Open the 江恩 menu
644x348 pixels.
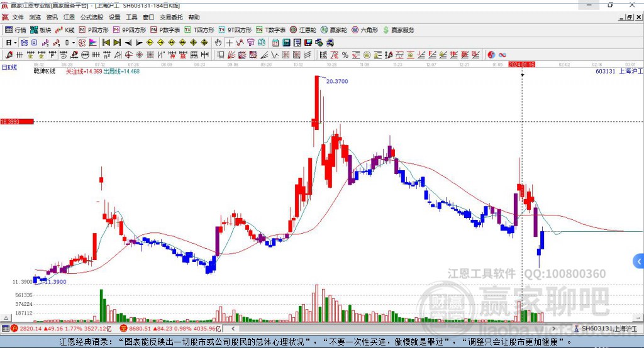coord(69,17)
